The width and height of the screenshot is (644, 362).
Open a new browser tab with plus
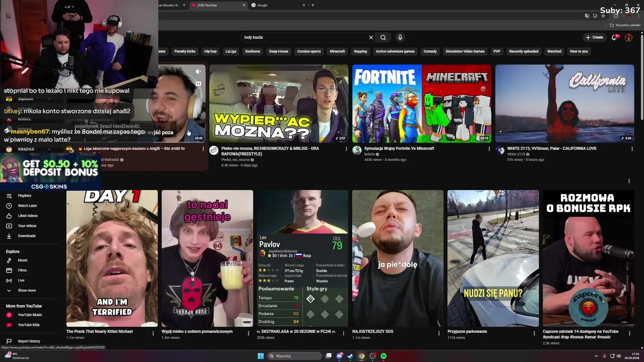click(x=313, y=5)
